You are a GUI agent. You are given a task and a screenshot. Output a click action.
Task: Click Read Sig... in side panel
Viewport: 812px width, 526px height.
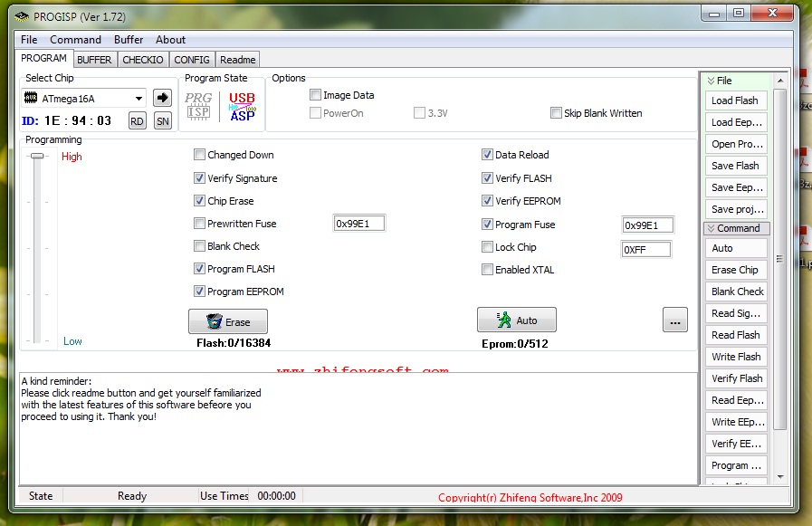(736, 313)
